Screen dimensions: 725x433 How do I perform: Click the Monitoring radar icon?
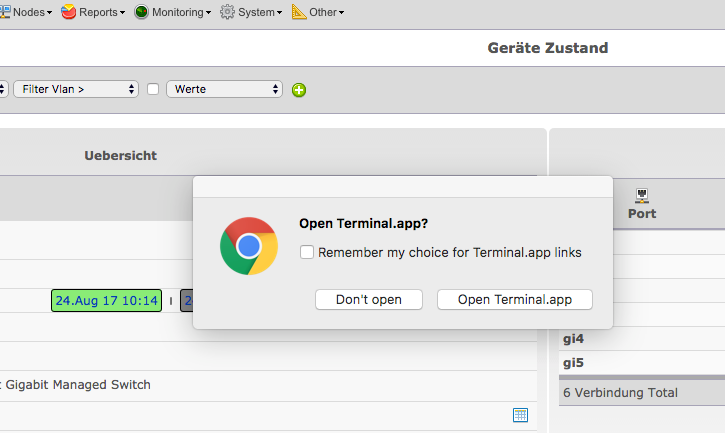(x=141, y=12)
